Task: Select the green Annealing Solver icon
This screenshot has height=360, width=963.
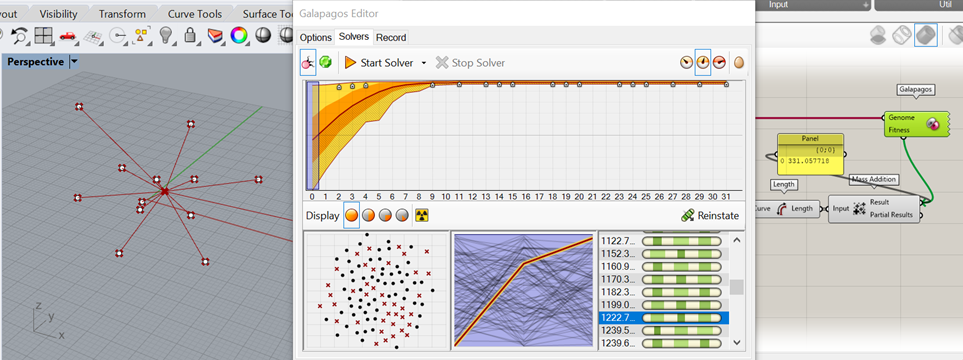Action: [x=326, y=63]
